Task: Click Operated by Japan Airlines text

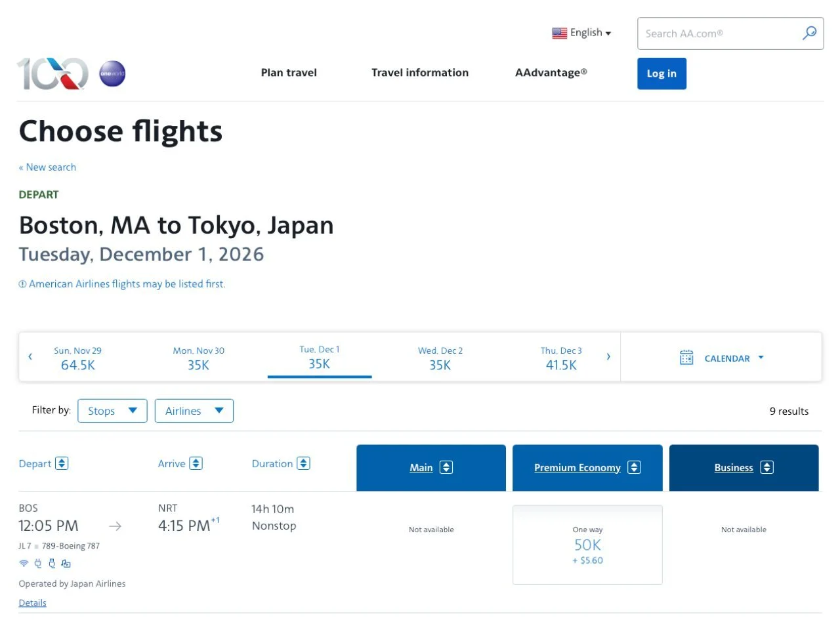Action: [x=72, y=583]
